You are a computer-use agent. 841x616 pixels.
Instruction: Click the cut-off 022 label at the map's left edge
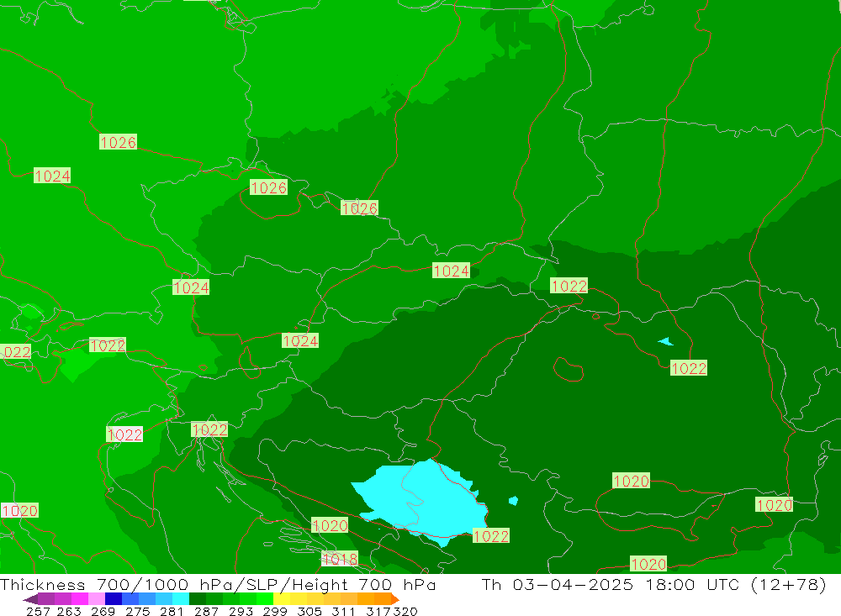[x=15, y=351]
